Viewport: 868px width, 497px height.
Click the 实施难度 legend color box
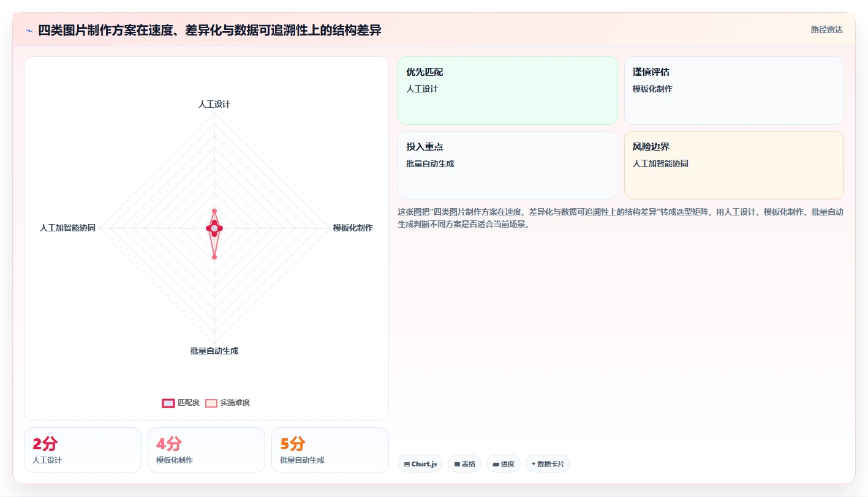pos(211,403)
